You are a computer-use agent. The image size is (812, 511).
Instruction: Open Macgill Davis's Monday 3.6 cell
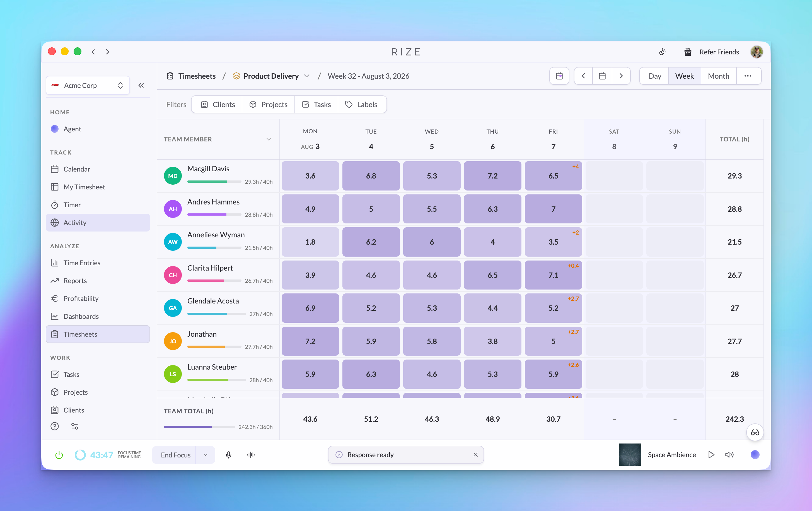310,176
